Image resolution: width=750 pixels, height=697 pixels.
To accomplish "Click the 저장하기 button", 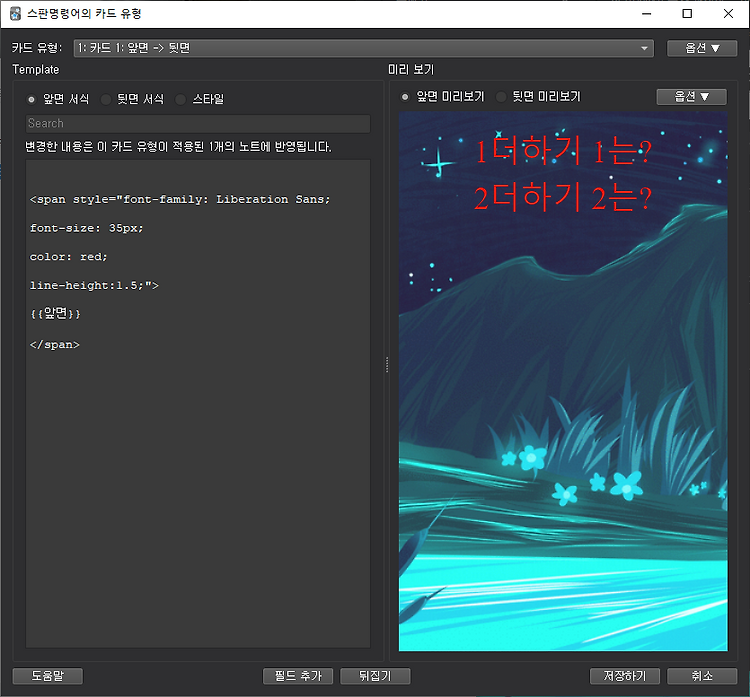I will 625,675.
